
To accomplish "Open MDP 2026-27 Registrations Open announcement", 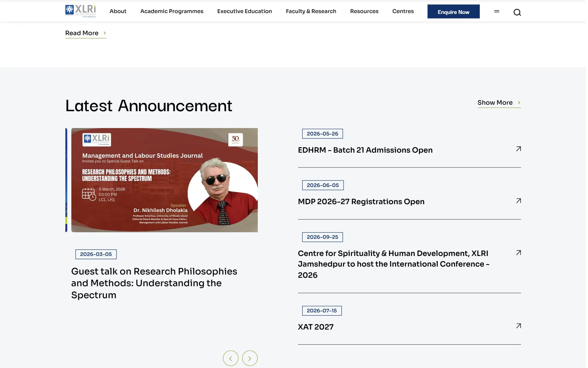I will pos(361,201).
